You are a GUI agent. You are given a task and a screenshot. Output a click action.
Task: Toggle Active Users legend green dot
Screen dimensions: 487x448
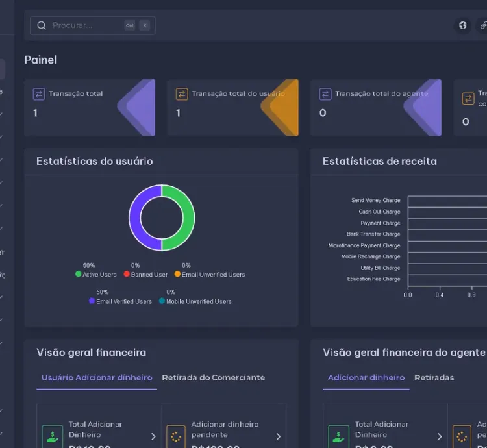tap(79, 274)
